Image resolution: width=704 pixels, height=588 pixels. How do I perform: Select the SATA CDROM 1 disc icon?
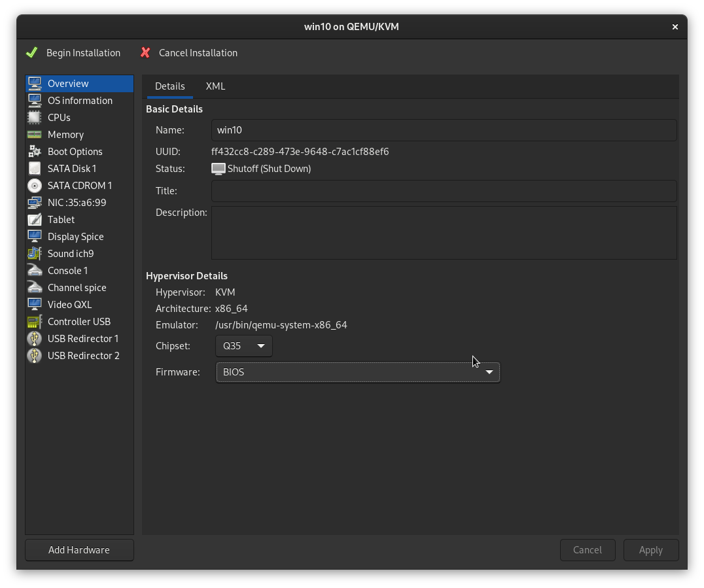click(35, 186)
